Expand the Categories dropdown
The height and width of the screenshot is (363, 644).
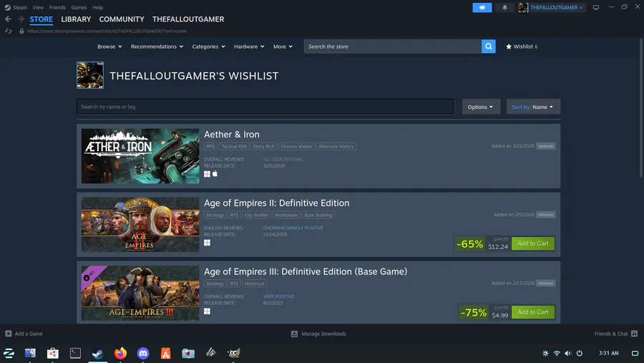click(x=209, y=47)
